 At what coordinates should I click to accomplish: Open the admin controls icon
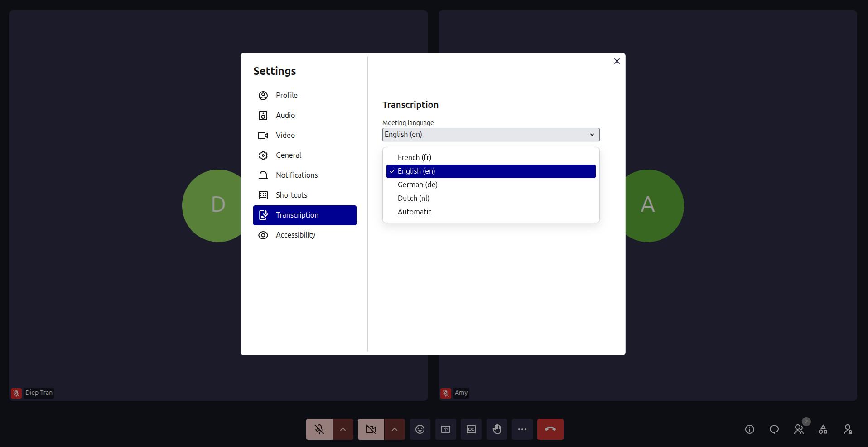(848, 429)
